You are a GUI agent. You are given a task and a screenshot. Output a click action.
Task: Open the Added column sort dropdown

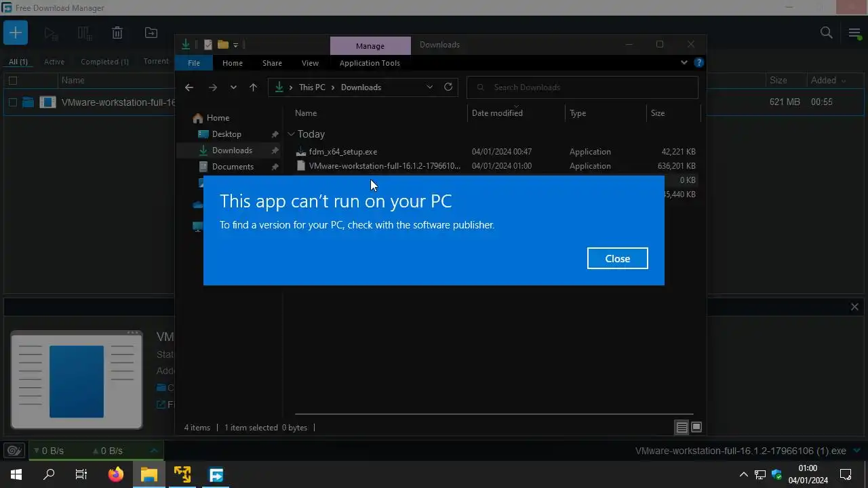point(844,81)
